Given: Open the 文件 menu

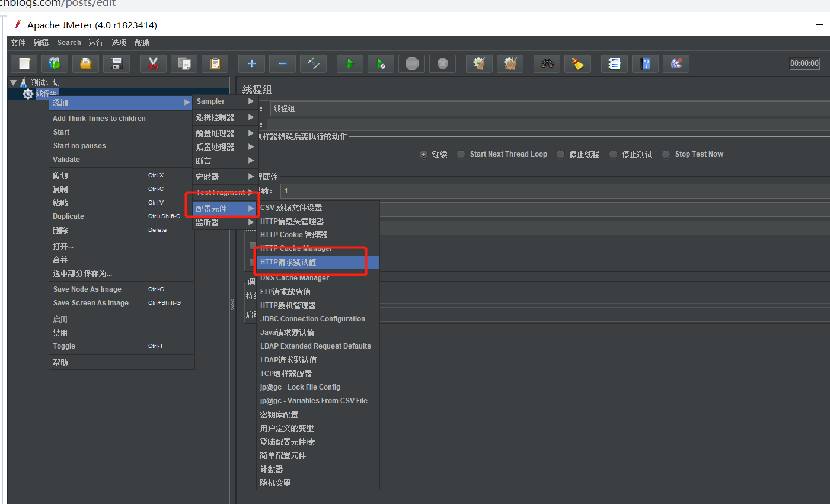Looking at the screenshot, I should point(18,43).
